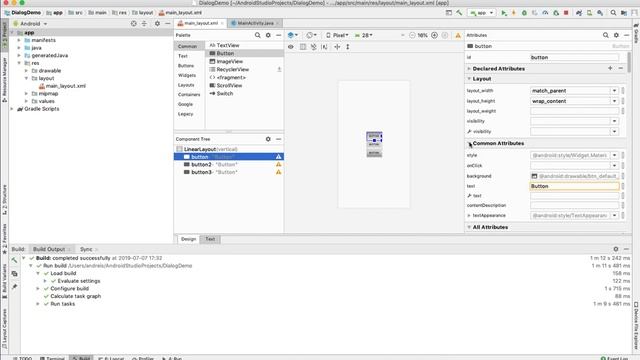Open Search Everywhere magnifier in main toolbar

tap(613, 13)
